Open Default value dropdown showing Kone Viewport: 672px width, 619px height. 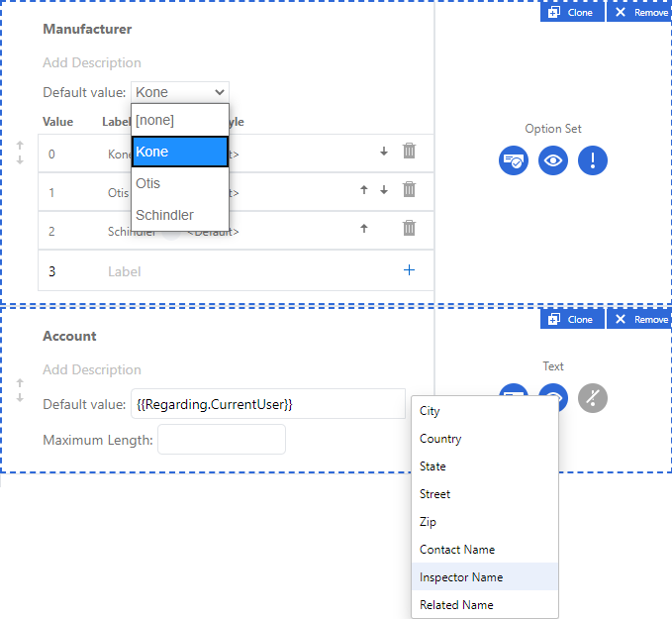click(180, 92)
